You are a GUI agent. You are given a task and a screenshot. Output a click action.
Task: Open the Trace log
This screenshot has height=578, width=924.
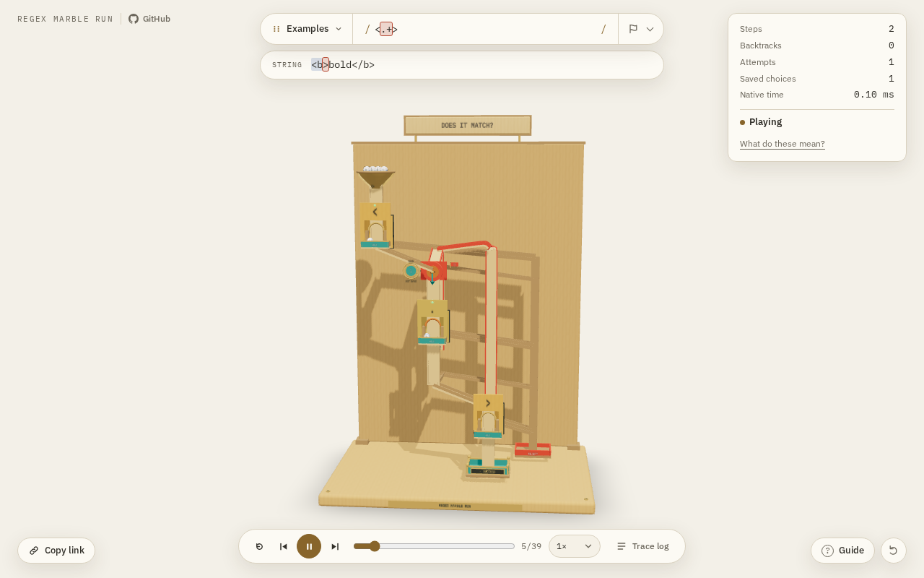pyautogui.click(x=642, y=546)
